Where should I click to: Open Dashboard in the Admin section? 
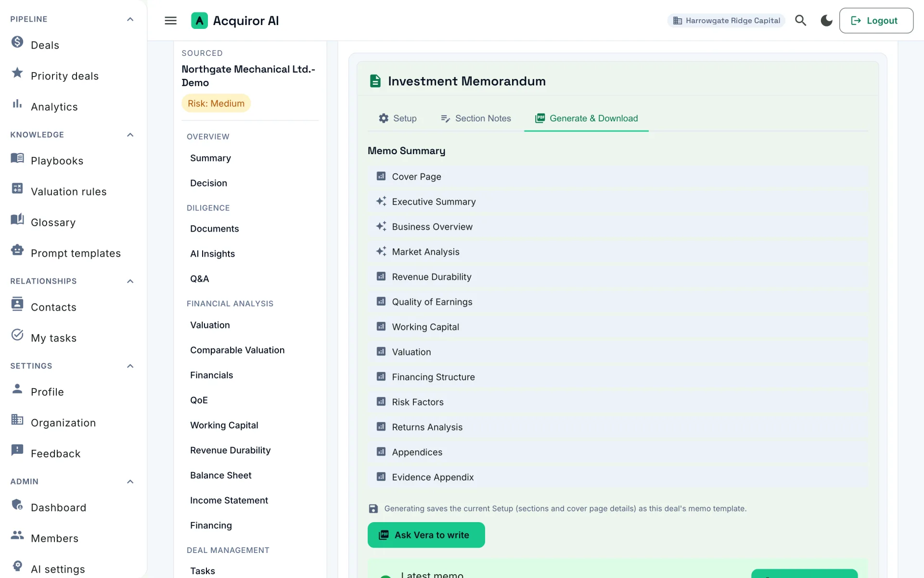tap(58, 508)
